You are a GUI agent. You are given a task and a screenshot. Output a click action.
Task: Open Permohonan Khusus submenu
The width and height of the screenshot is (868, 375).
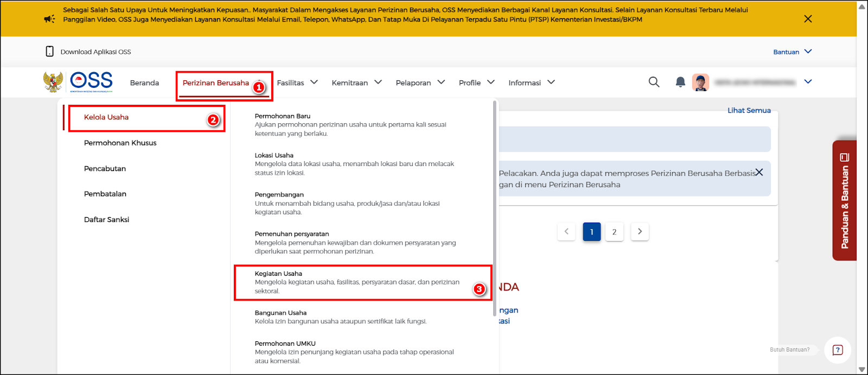click(120, 143)
